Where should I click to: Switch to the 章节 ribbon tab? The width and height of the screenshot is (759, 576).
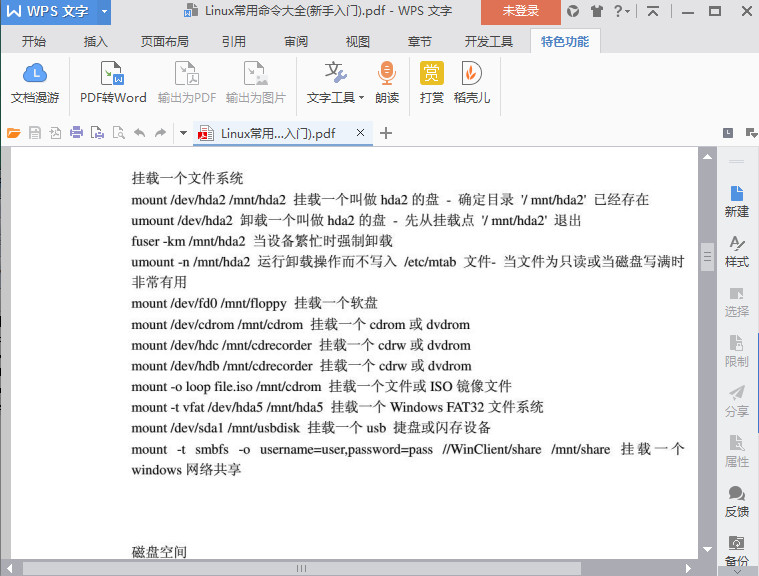click(420, 42)
